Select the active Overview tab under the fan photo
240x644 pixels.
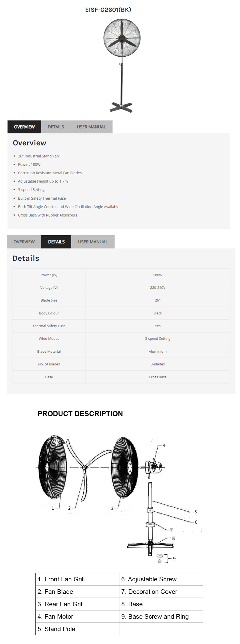coord(24,127)
